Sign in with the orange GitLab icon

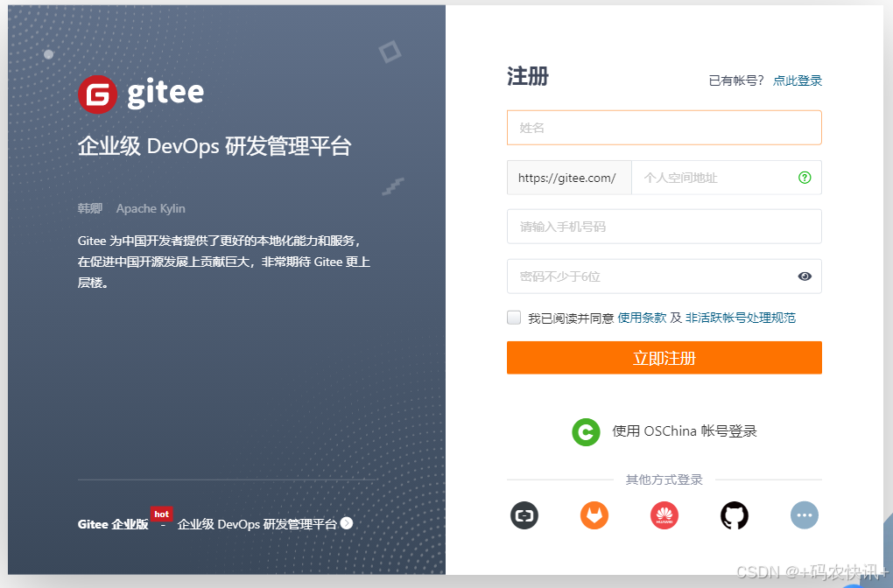594,515
